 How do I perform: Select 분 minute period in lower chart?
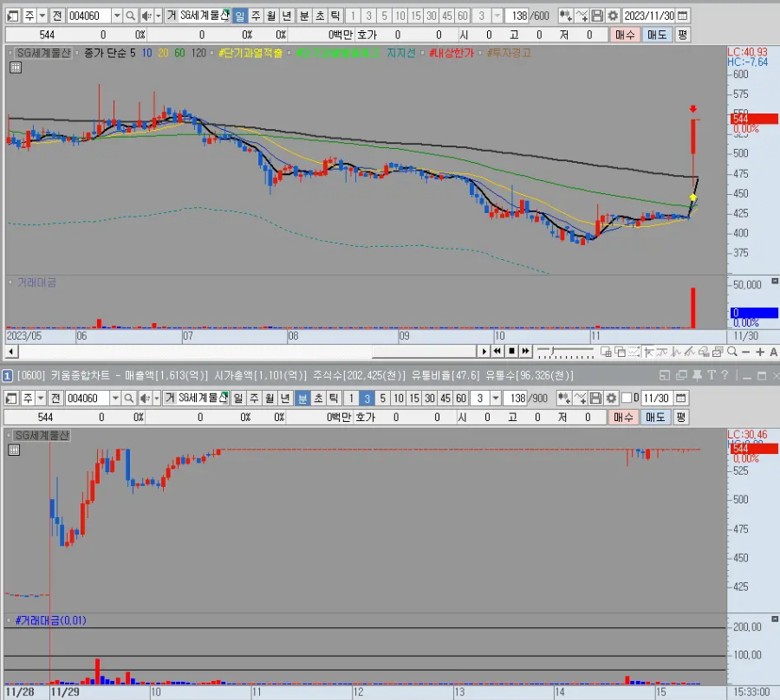[302, 399]
